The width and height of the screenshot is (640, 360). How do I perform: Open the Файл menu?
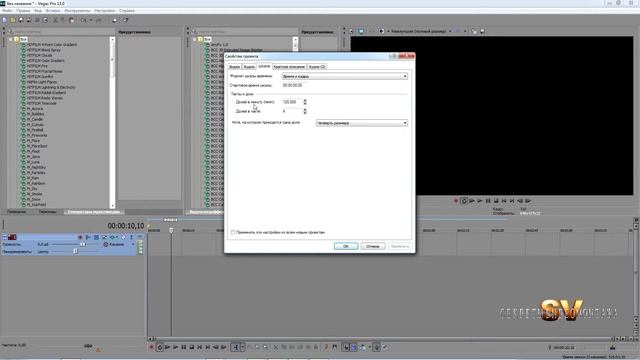click(7, 11)
